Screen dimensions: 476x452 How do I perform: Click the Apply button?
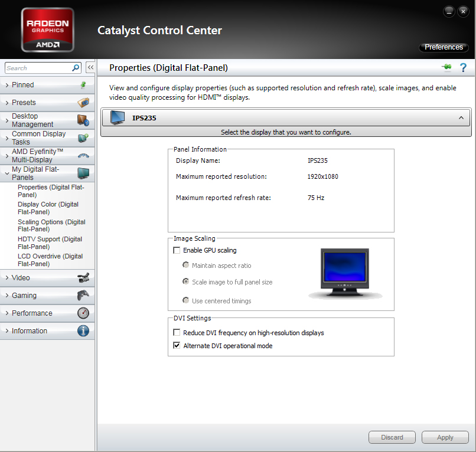(445, 437)
